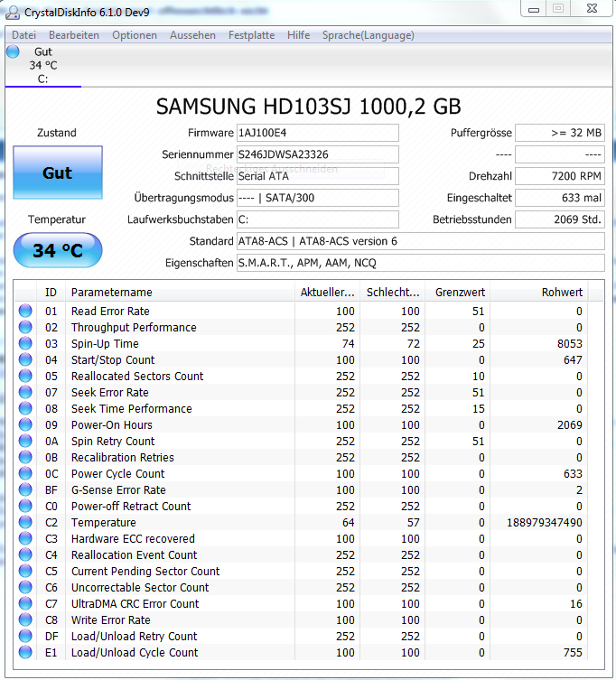Click the Schlecht... column header
This screenshot has height=680, width=616.
coord(393,293)
